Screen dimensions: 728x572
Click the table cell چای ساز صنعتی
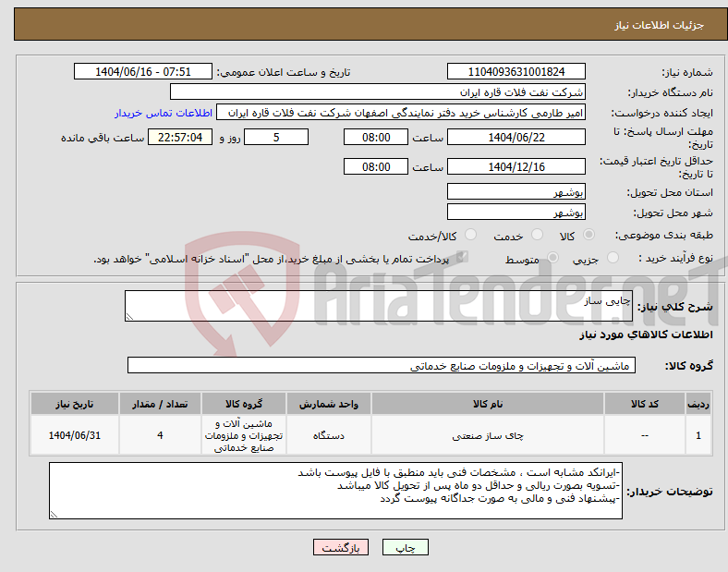pyautogui.click(x=488, y=435)
